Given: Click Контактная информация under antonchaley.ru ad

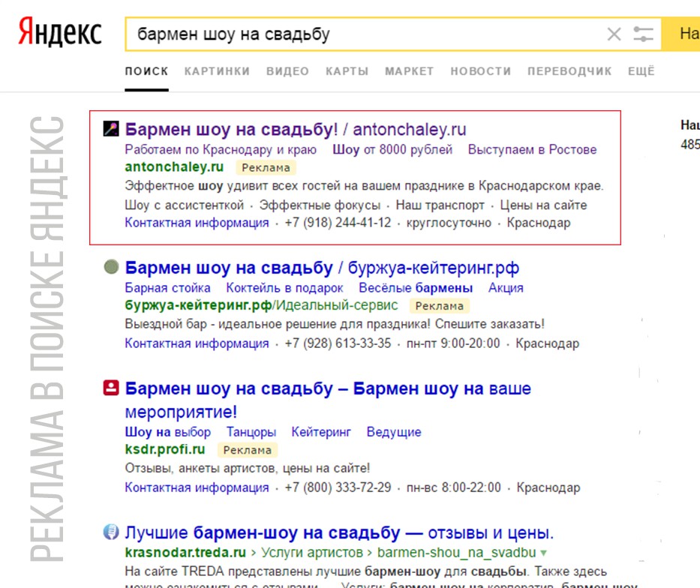Looking at the screenshot, I should (x=197, y=223).
